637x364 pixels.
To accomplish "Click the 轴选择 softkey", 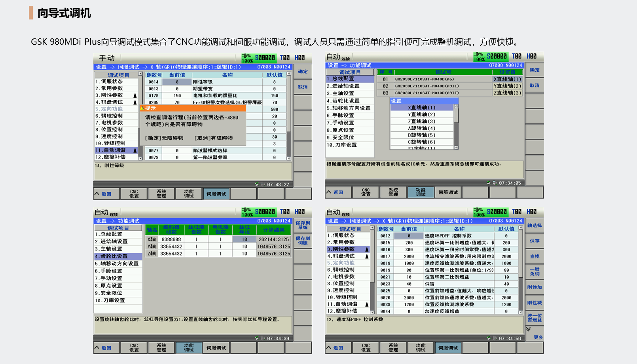I will tap(535, 226).
